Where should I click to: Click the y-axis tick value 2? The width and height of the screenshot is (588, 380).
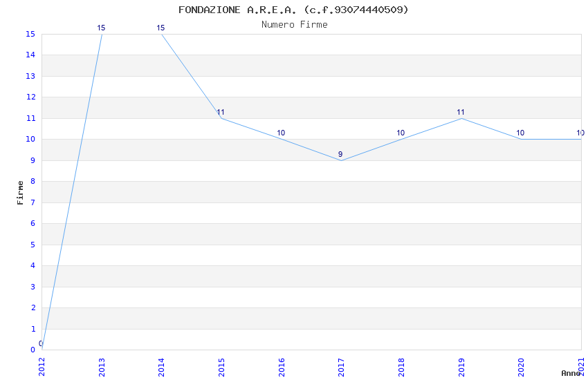33,307
